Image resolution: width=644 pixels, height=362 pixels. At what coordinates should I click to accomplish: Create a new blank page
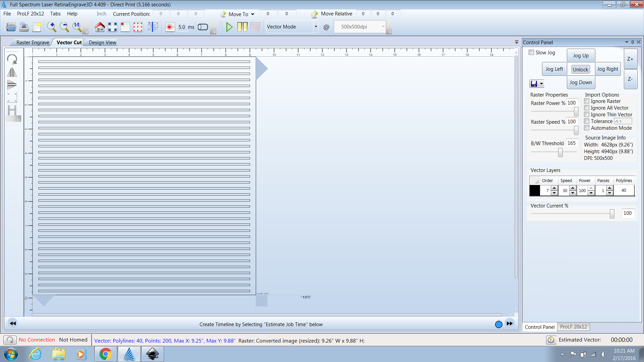pyautogui.click(x=37, y=27)
